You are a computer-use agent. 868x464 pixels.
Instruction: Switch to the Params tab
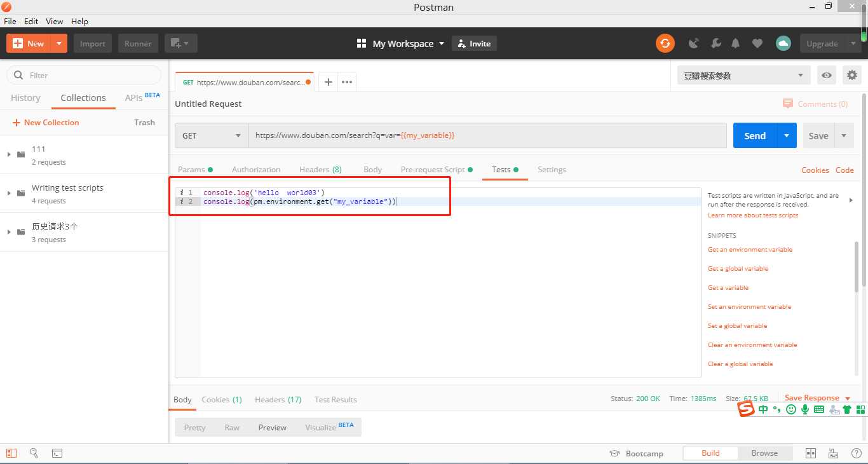point(195,170)
